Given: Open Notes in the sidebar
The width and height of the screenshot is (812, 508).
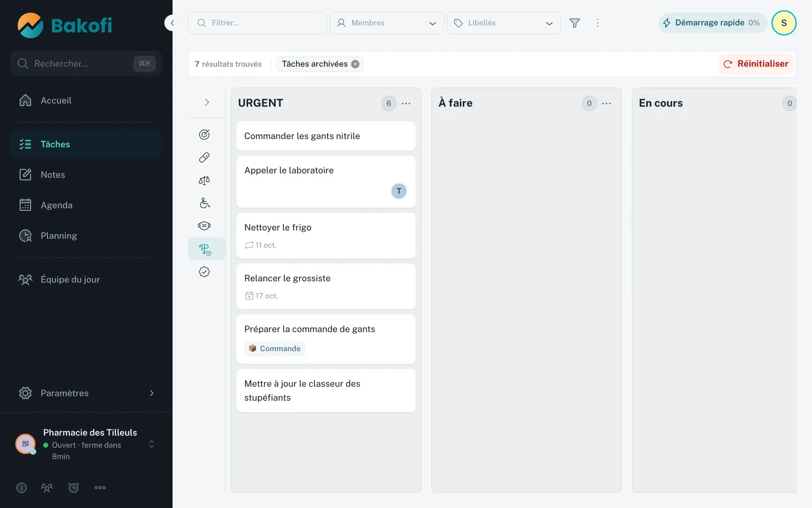Looking at the screenshot, I should (x=86, y=175).
